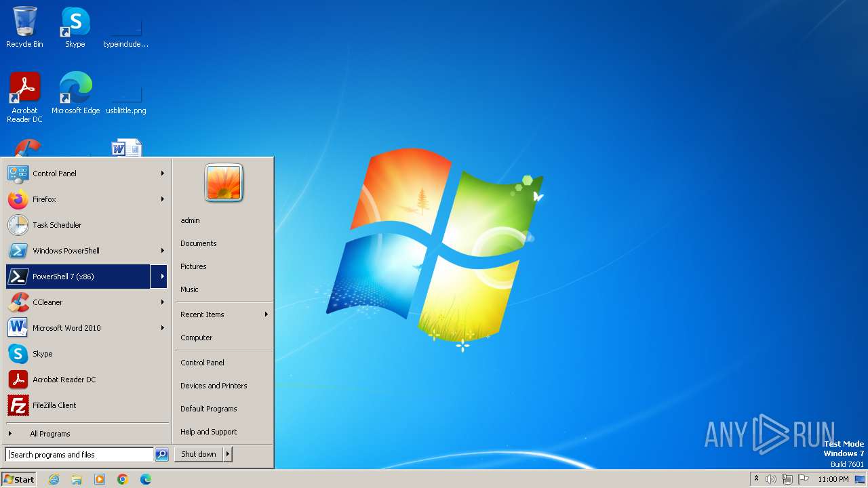The height and width of the screenshot is (488, 868).
Task: Open Documents library
Action: pyautogui.click(x=224, y=243)
